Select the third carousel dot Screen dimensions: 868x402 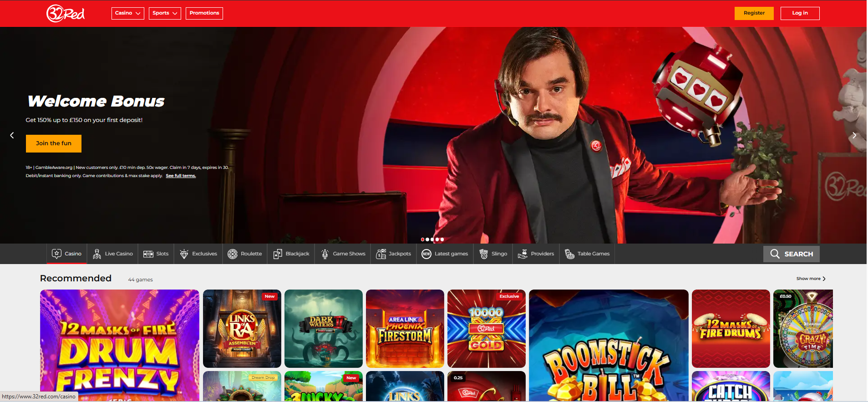(432, 239)
